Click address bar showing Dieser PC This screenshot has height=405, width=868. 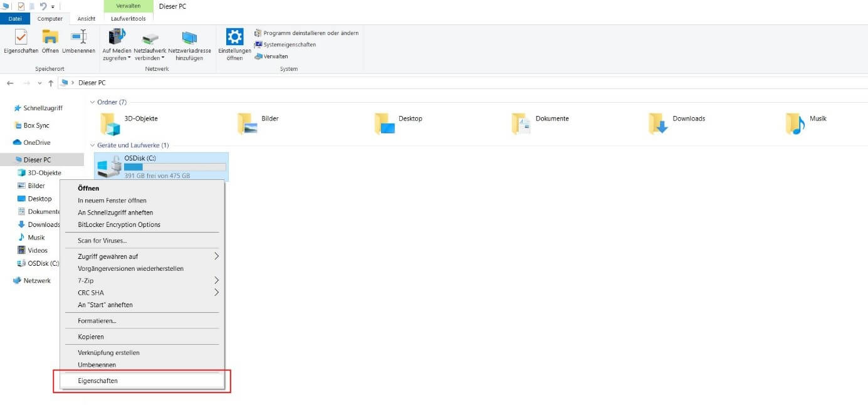tap(463, 83)
